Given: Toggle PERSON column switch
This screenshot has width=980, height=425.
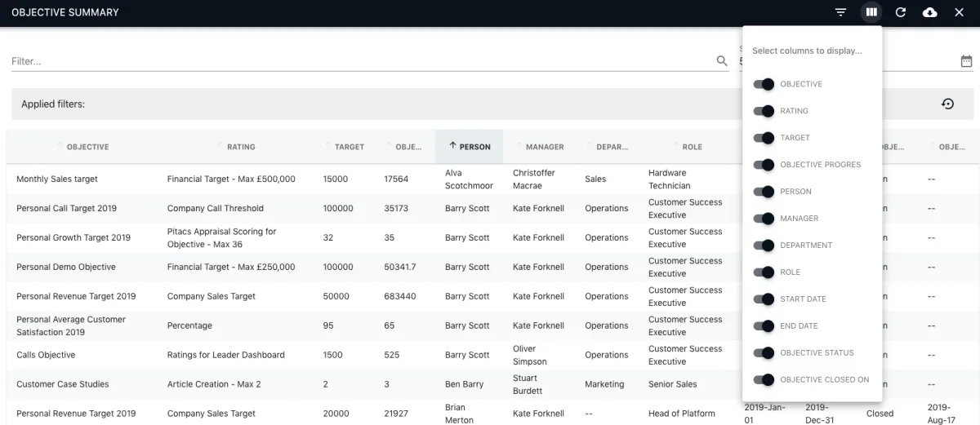Looking at the screenshot, I should point(764,192).
